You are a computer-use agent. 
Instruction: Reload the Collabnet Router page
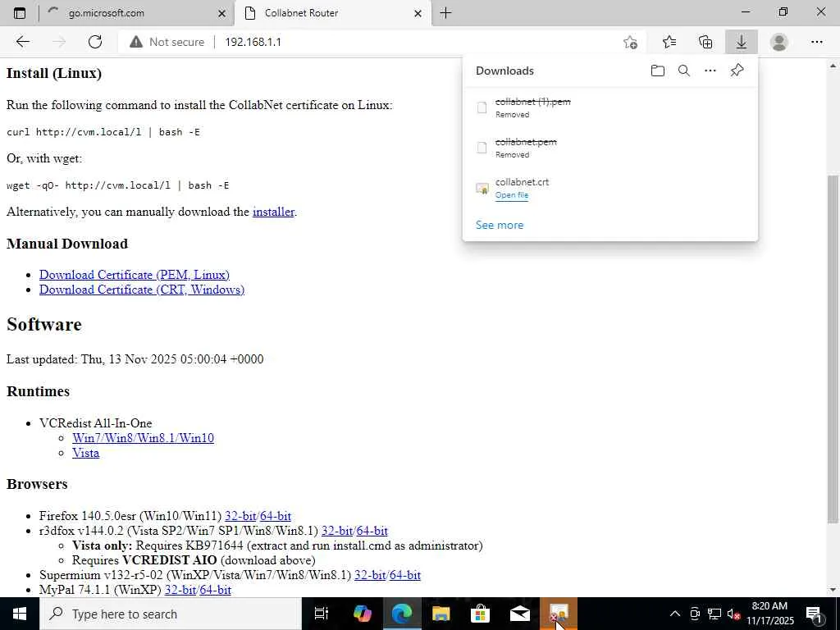[95, 42]
